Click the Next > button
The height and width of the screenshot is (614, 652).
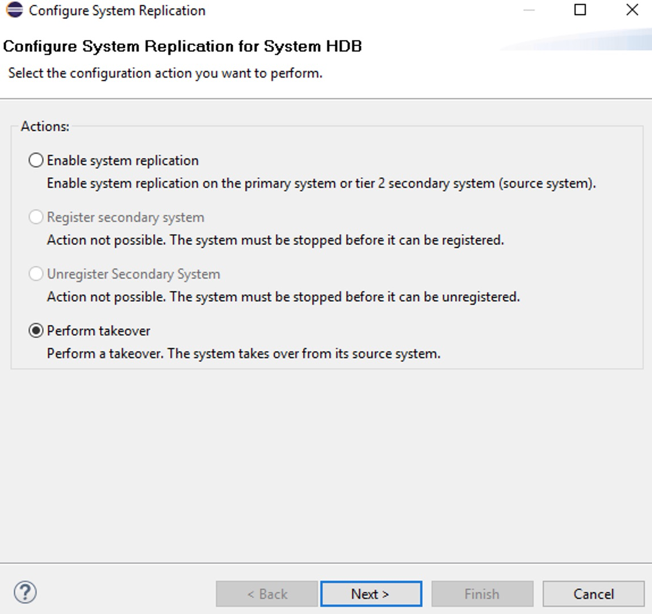coord(371,594)
